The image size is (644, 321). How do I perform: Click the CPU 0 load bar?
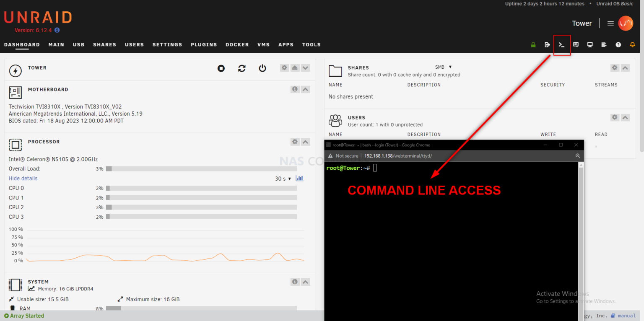pos(201,188)
